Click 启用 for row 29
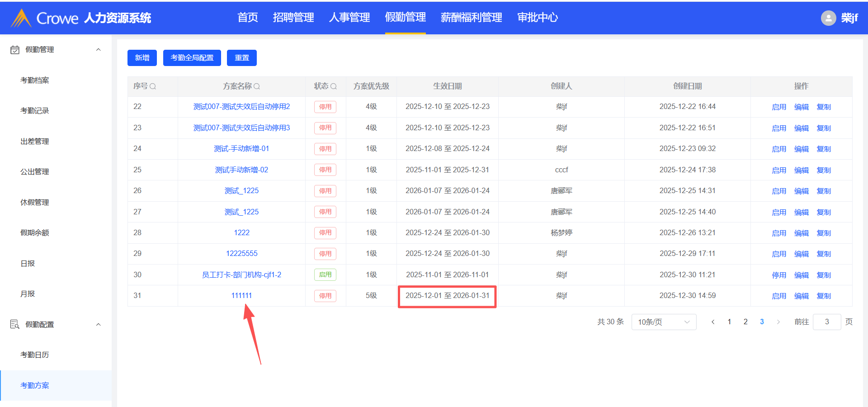Viewport: 868px width, 407px height. tap(779, 254)
